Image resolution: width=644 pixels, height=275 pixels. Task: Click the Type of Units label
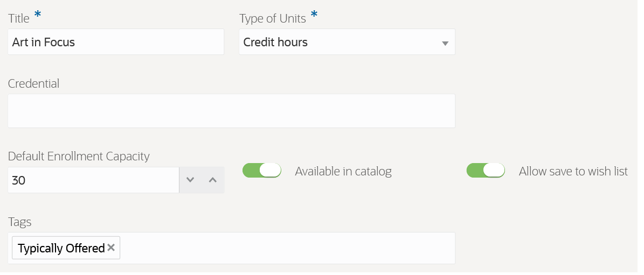tap(272, 18)
